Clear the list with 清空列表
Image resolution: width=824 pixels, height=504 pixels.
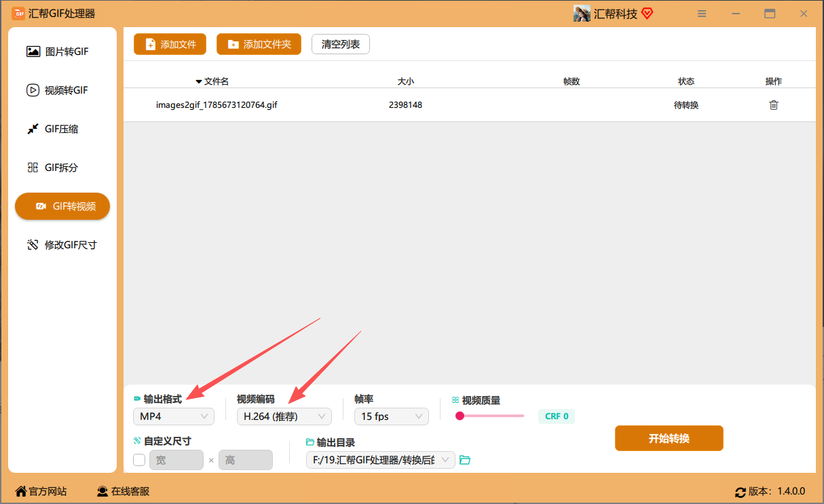tap(341, 44)
